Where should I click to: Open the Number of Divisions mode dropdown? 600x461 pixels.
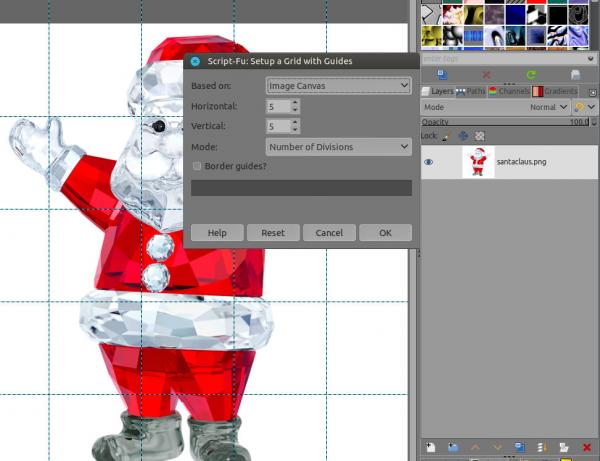point(339,147)
